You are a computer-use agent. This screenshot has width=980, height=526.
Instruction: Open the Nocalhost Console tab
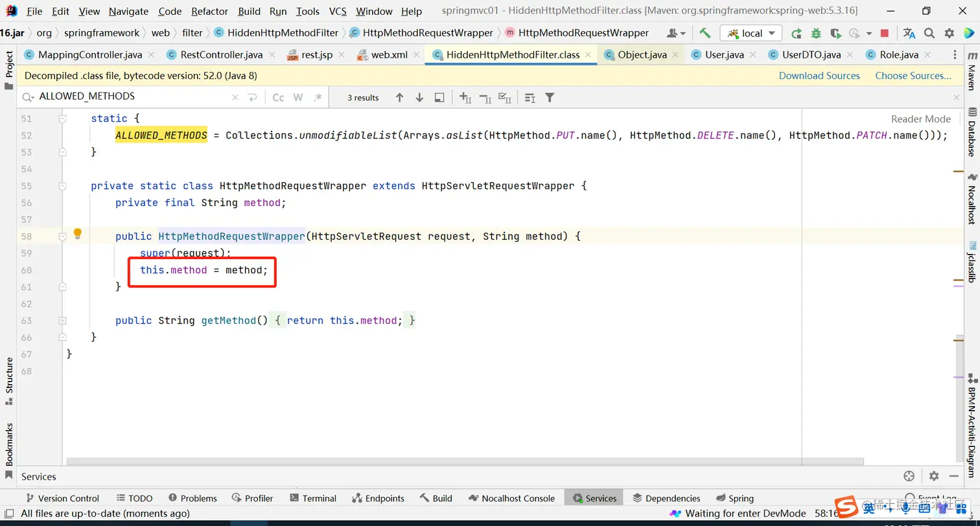coord(511,498)
